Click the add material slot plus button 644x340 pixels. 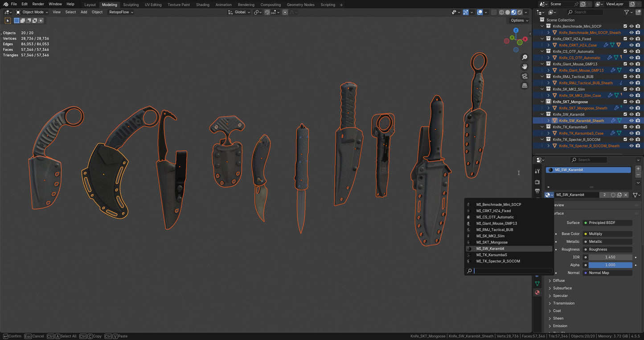pyautogui.click(x=638, y=169)
